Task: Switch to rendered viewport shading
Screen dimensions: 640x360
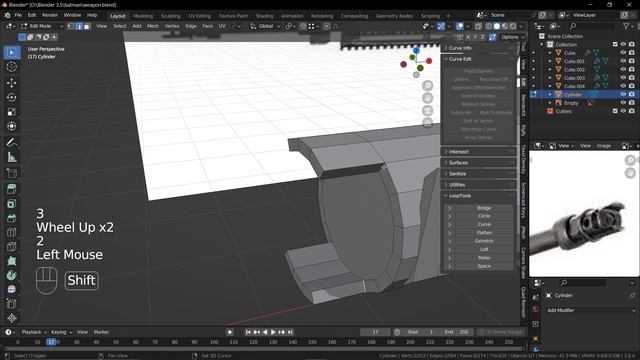Action: point(513,26)
